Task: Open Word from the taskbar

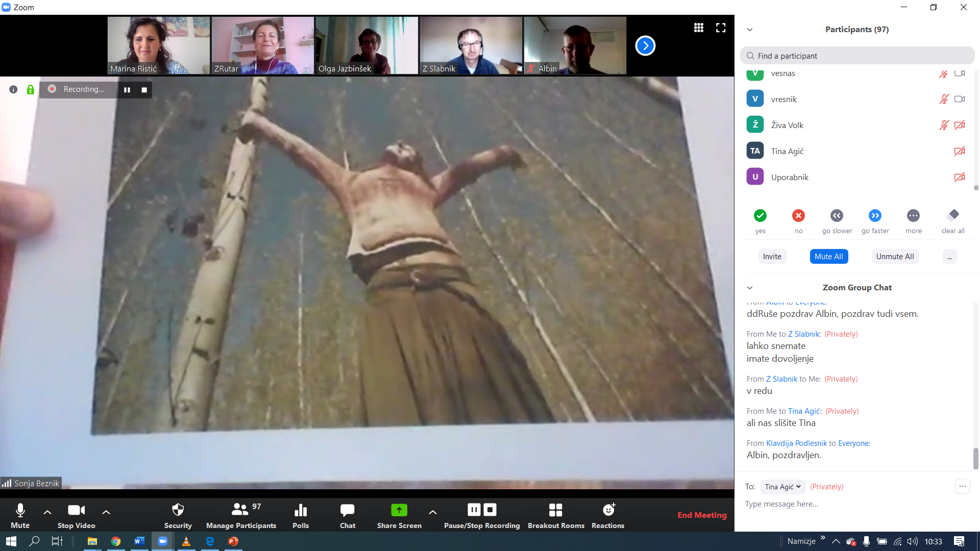Action: (x=139, y=541)
